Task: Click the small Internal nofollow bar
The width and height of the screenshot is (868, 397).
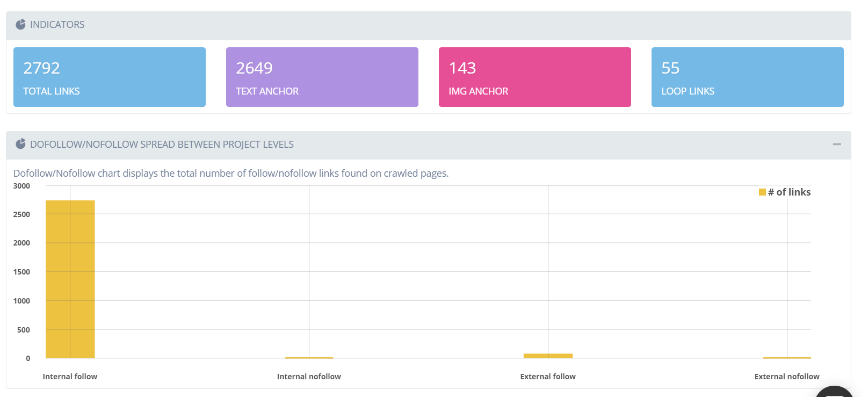Action: point(309,357)
